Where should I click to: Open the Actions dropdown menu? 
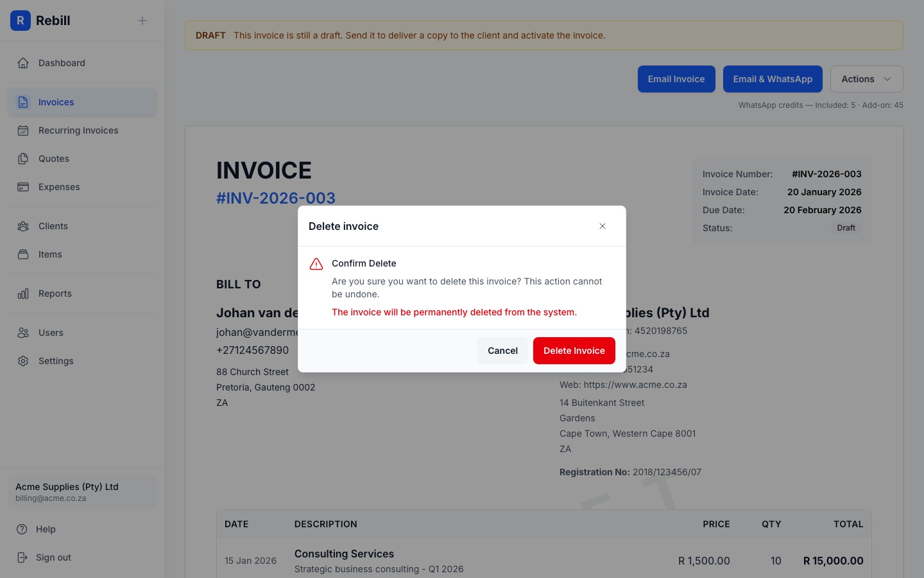[866, 79]
